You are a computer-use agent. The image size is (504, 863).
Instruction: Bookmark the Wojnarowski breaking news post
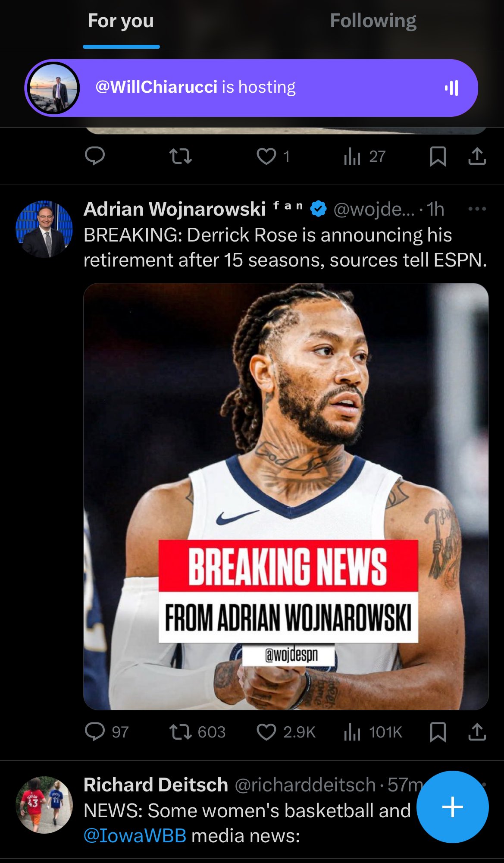438,732
